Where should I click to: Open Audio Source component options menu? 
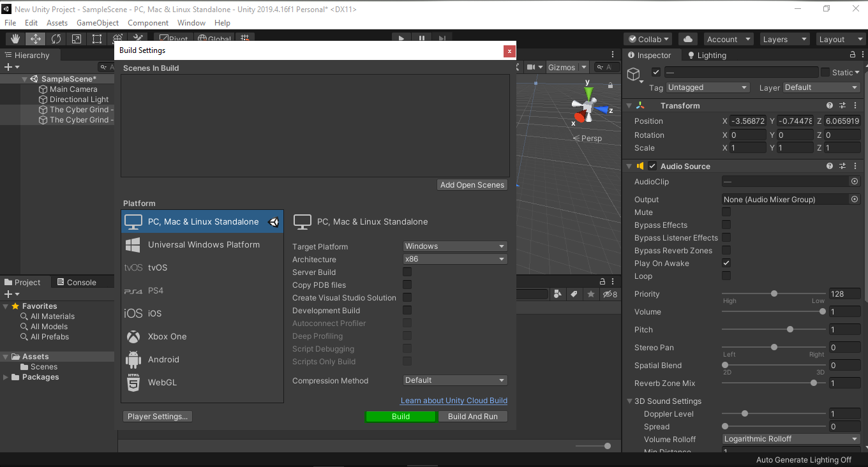[x=855, y=166]
